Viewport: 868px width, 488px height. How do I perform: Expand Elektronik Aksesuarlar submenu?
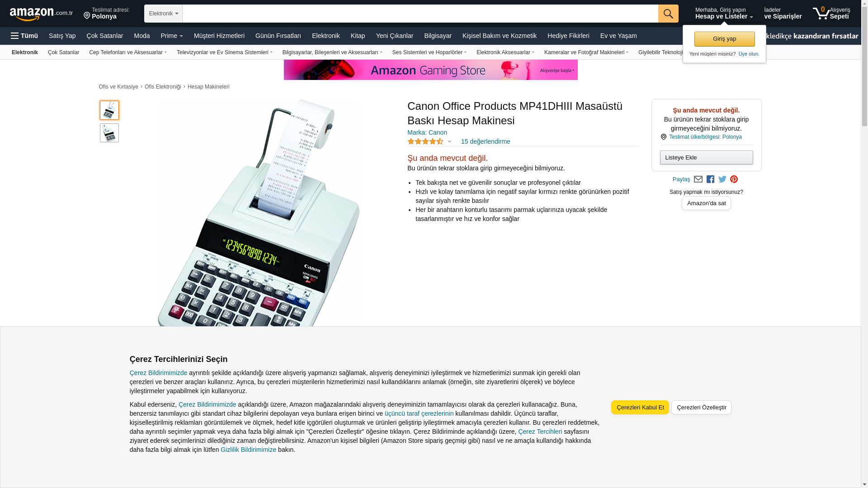[505, 52]
